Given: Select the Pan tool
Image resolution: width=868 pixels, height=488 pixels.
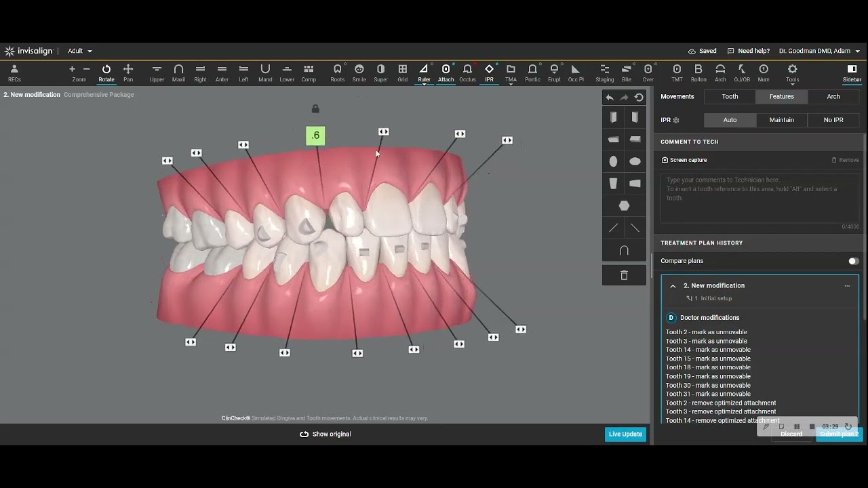Looking at the screenshot, I should [128, 73].
